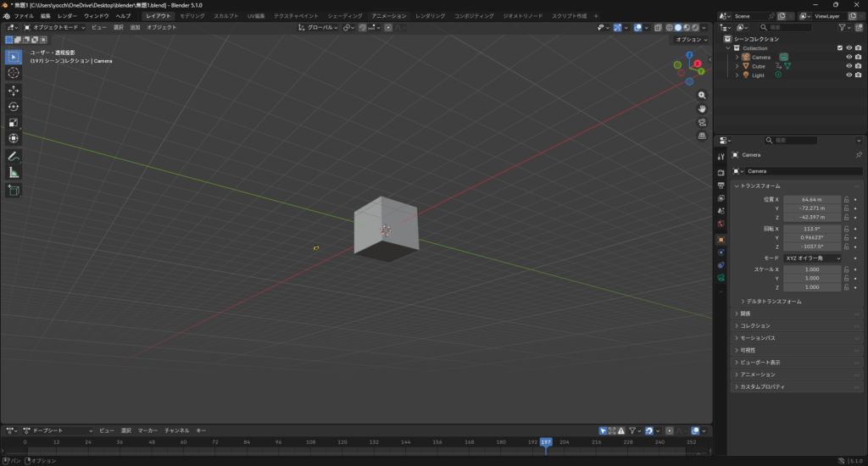
Task: Select the Scale tool in the toolbar
Action: pyautogui.click(x=14, y=122)
